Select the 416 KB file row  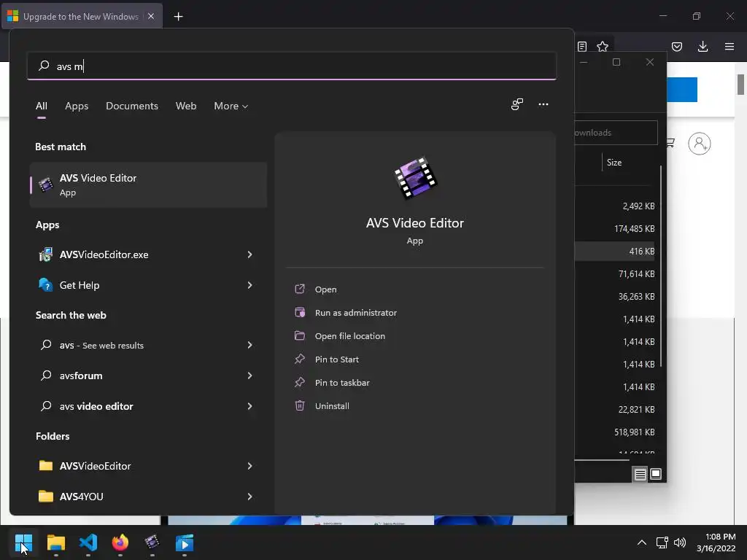click(616, 251)
